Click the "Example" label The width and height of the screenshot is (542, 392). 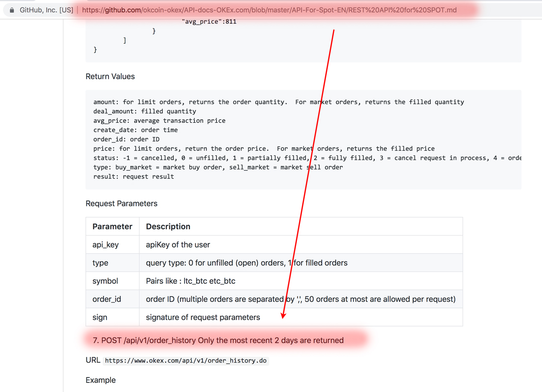[x=100, y=380]
